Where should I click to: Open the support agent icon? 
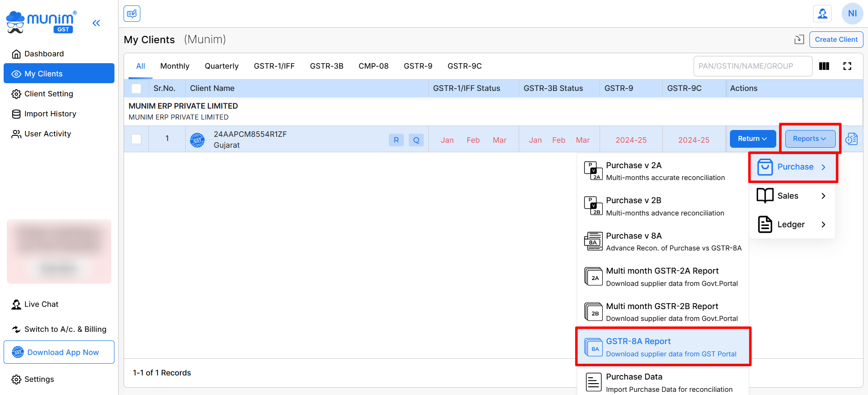pyautogui.click(x=822, y=14)
